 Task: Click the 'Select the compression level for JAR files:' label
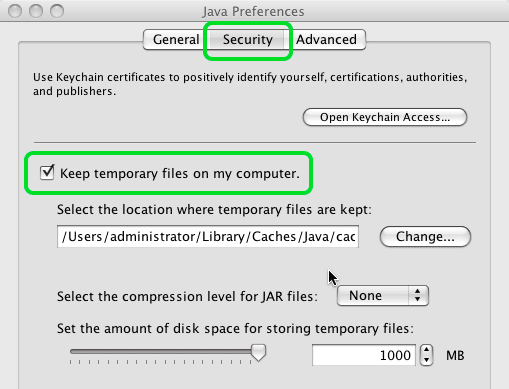pyautogui.click(x=187, y=296)
